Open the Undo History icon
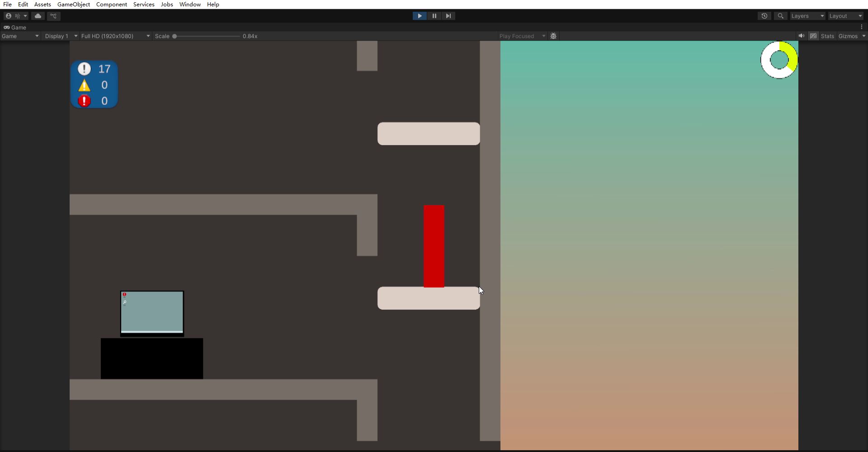868x452 pixels. [x=764, y=16]
